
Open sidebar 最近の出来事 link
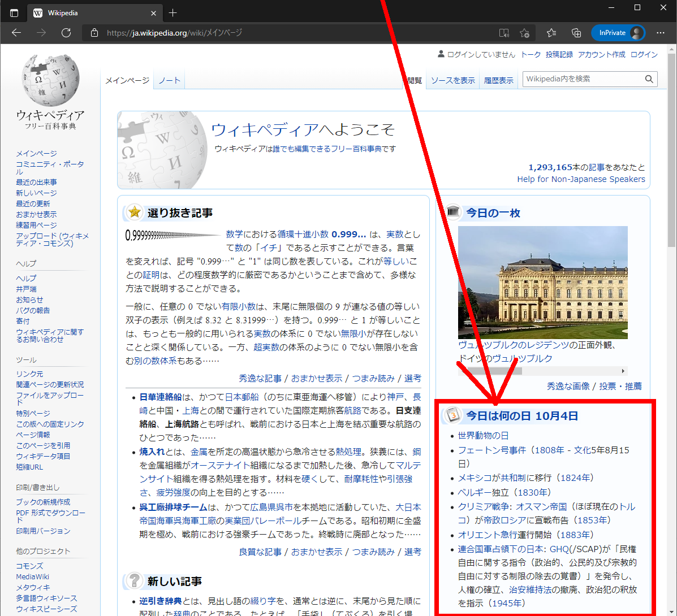point(36,182)
